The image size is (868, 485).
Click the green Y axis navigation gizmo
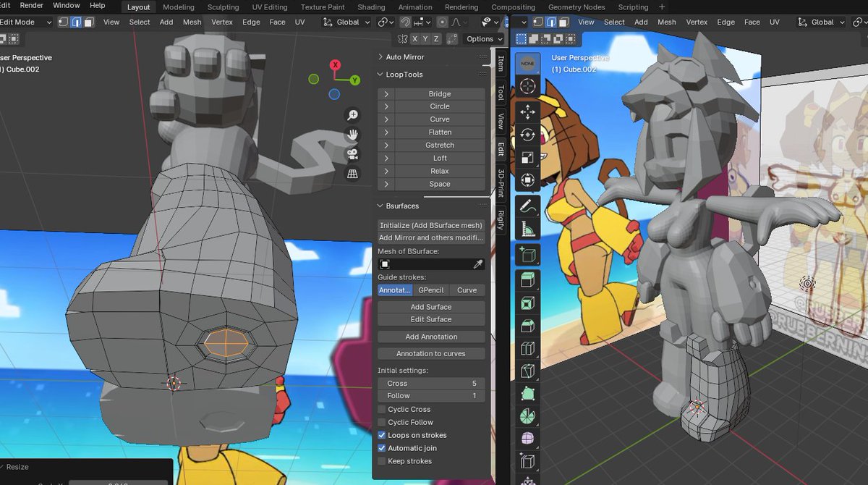[x=355, y=80]
